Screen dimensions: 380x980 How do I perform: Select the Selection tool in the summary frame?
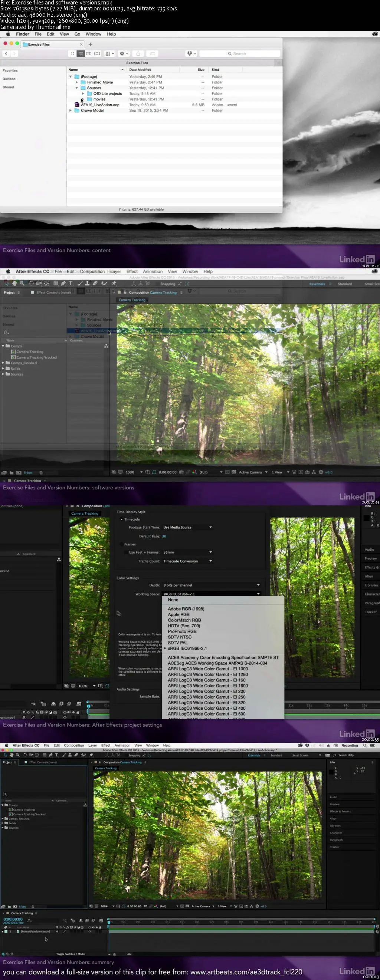[5, 755]
